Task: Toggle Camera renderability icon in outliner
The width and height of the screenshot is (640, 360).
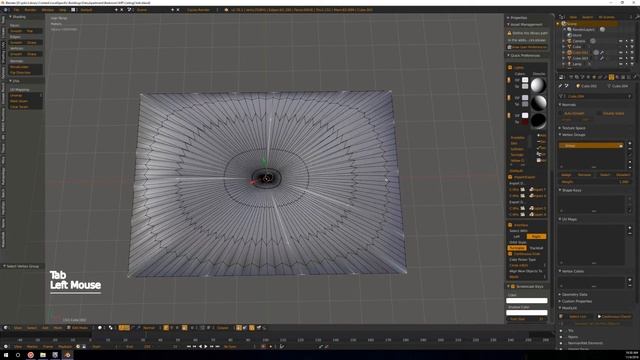Action: point(632,41)
